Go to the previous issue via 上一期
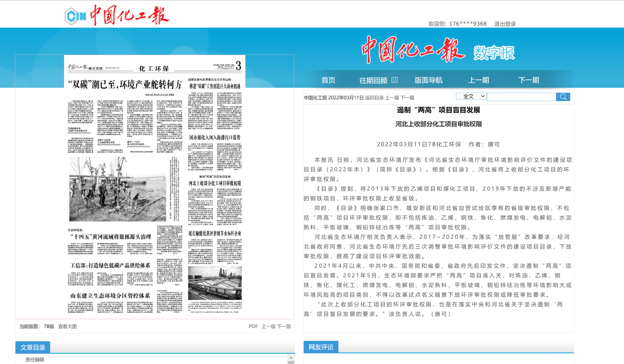624x364 pixels. 478,80
